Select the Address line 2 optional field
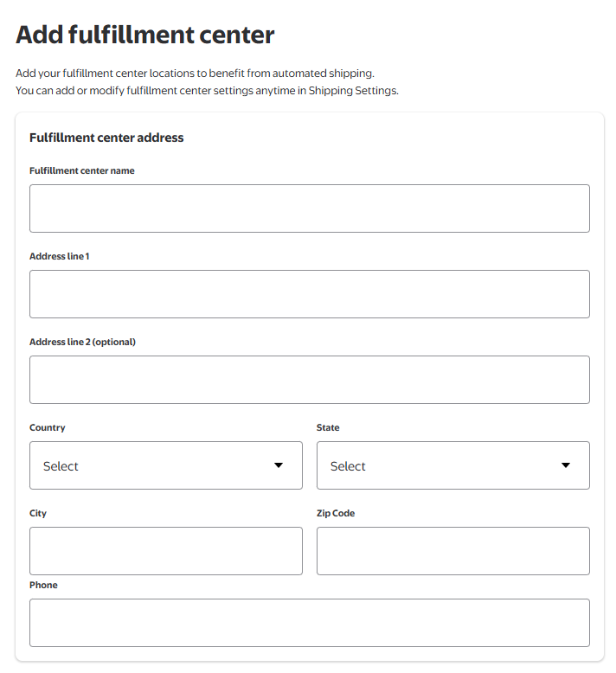This screenshot has height=673, width=616. tap(310, 380)
